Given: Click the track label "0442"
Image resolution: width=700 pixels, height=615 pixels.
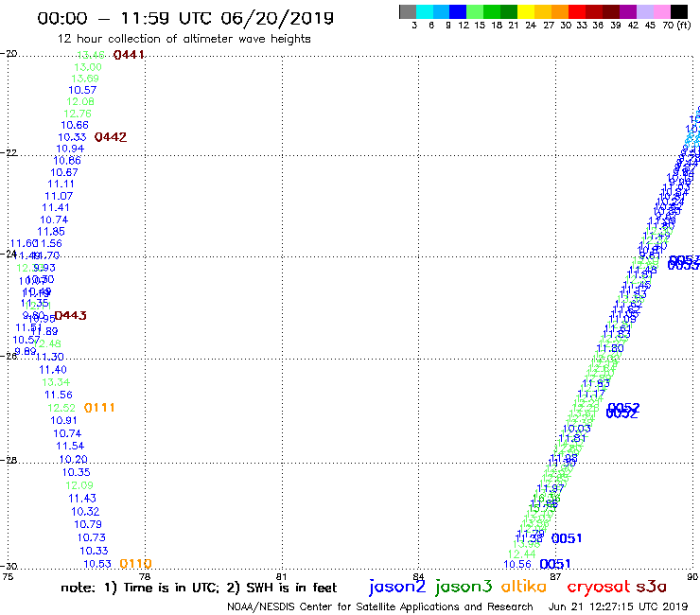Looking at the screenshot, I should (111, 137).
